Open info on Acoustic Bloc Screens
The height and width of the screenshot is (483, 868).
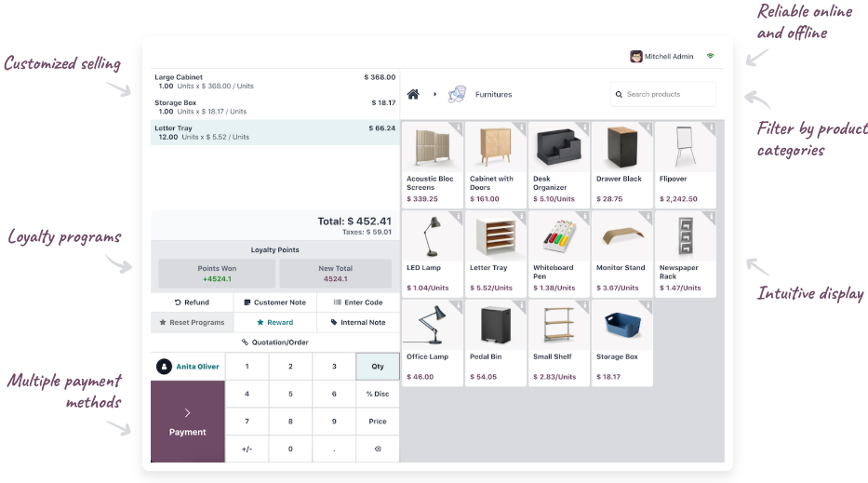[458, 127]
